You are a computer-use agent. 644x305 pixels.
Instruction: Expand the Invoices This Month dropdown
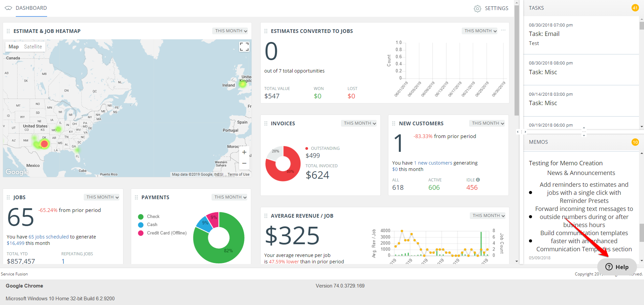pyautogui.click(x=359, y=123)
